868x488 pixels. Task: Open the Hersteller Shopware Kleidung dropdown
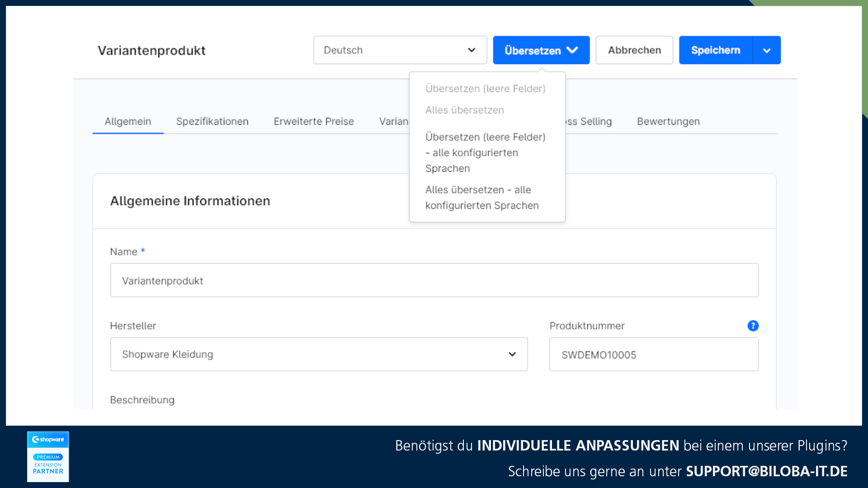tap(319, 354)
